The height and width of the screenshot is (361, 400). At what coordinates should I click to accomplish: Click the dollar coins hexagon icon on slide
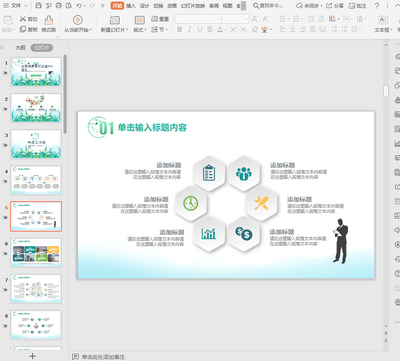(x=244, y=233)
